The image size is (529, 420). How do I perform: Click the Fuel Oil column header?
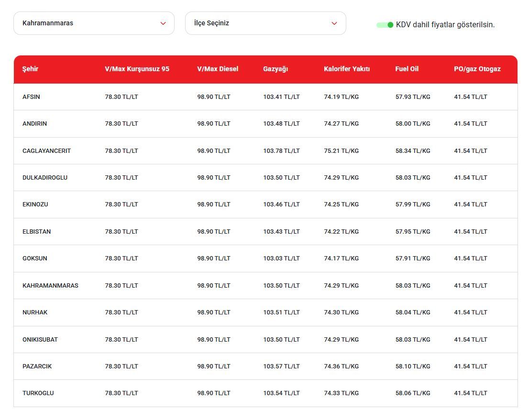[x=407, y=69]
